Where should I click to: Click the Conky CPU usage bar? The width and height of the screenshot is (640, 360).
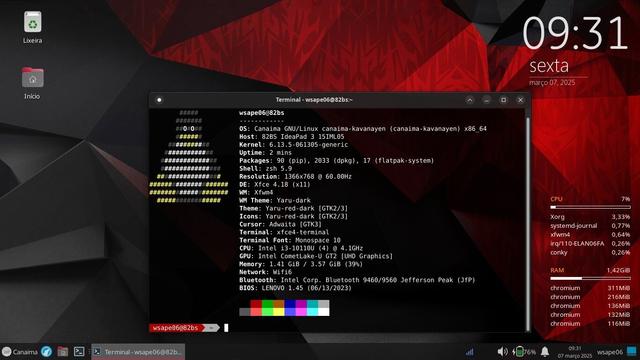point(590,207)
